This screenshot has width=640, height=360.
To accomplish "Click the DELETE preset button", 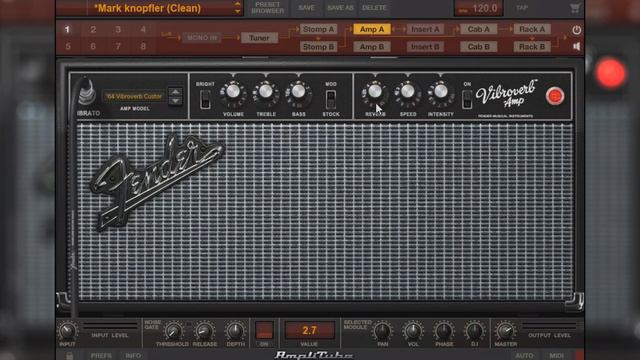I will 374,8.
